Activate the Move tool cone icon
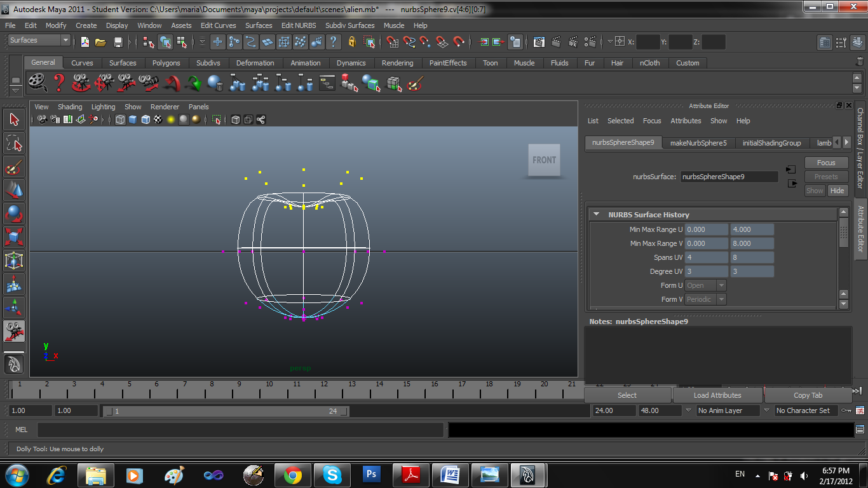 pyautogui.click(x=14, y=190)
